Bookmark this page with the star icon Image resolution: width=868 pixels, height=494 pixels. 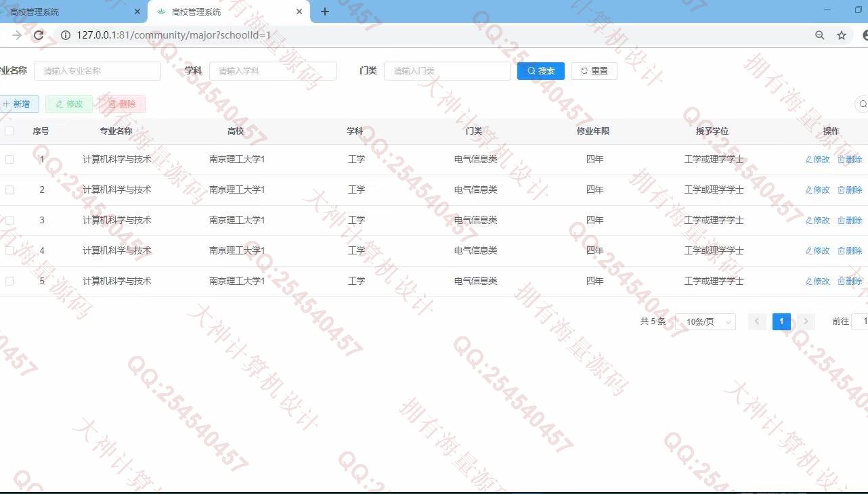pyautogui.click(x=842, y=35)
